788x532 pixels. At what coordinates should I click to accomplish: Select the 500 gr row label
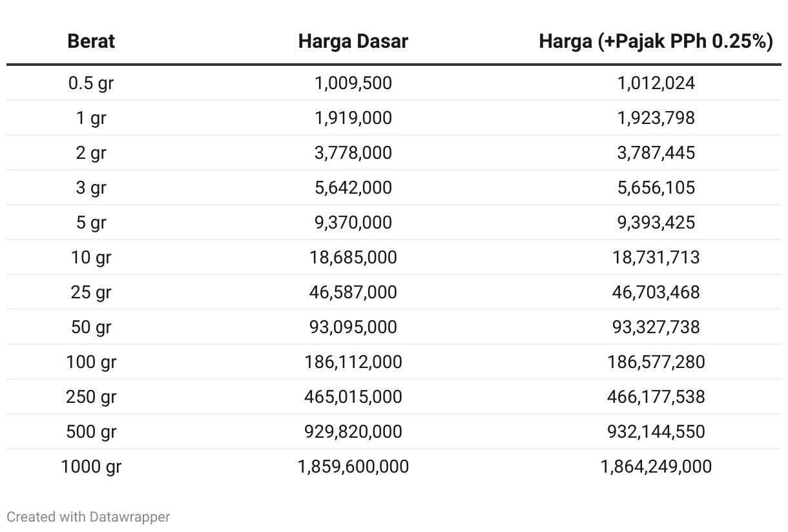[91, 432]
